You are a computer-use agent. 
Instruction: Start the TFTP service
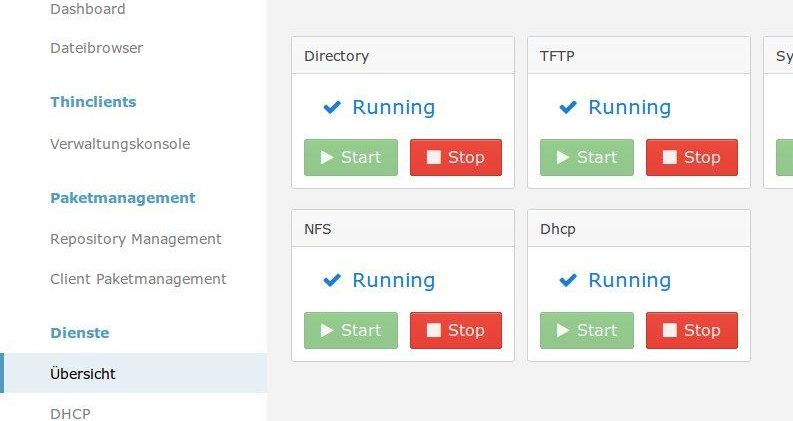587,157
